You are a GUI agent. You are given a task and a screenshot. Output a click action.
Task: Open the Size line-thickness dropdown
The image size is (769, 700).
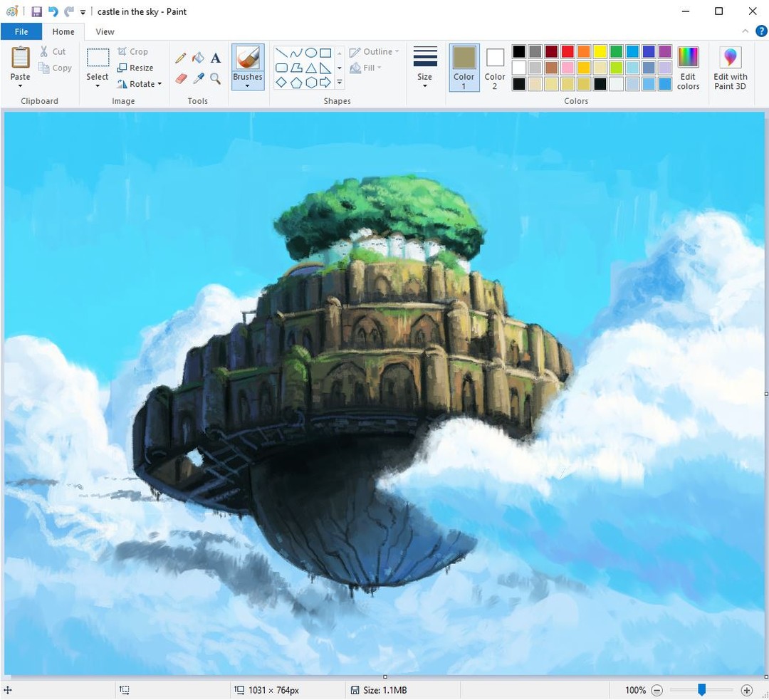tap(424, 68)
